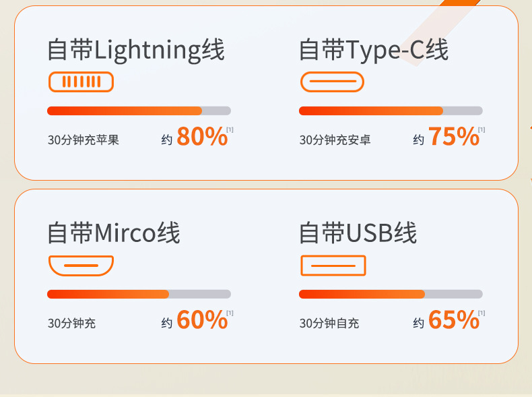532x397 pixels.
Task: Click the USB rectangular connector icon
Action: [x=333, y=266]
